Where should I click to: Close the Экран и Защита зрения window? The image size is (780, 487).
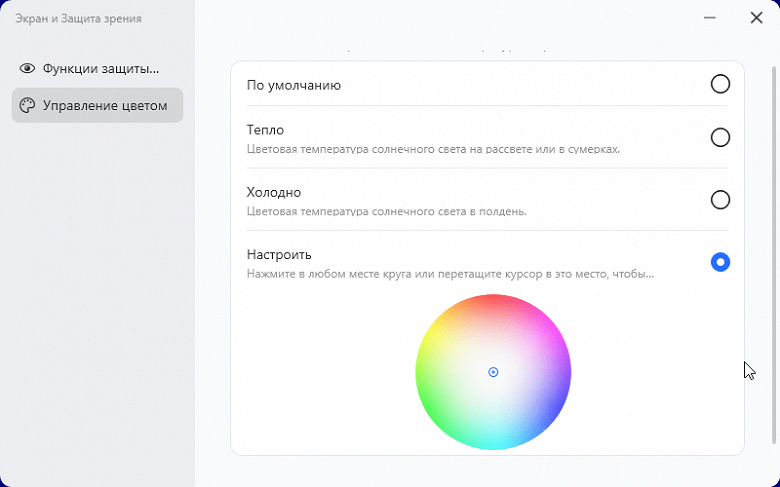[756, 18]
